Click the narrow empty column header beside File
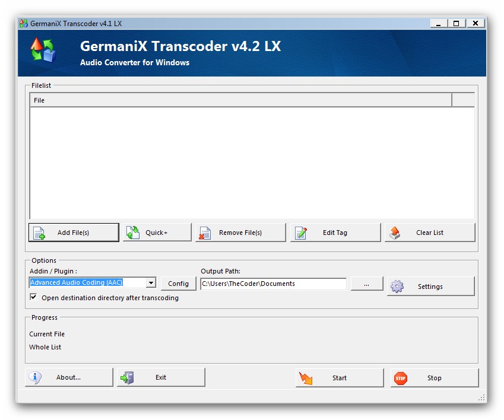 point(463,100)
